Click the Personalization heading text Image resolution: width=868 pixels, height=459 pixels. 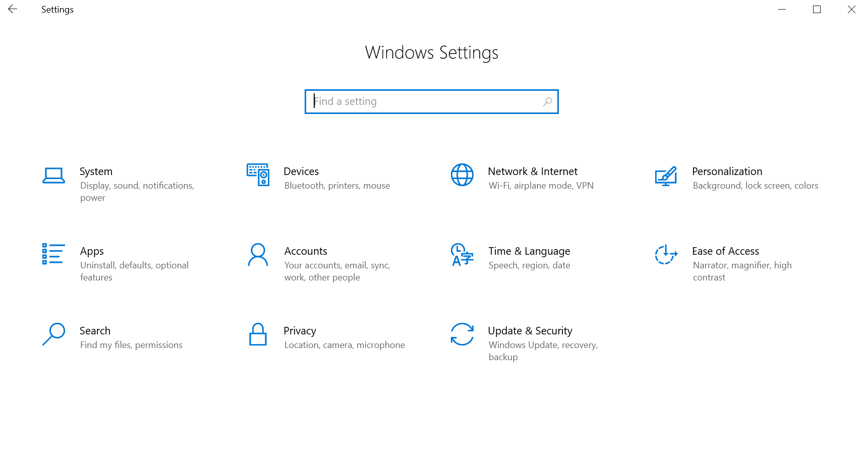tap(727, 171)
